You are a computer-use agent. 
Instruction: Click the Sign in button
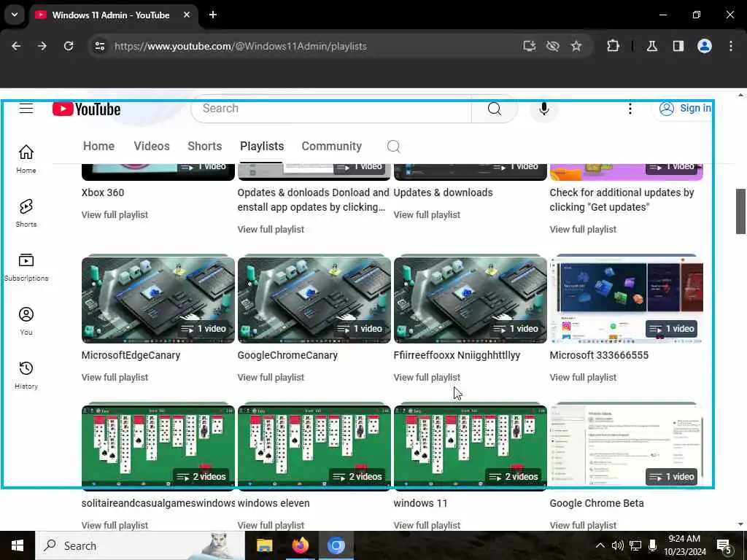click(685, 109)
